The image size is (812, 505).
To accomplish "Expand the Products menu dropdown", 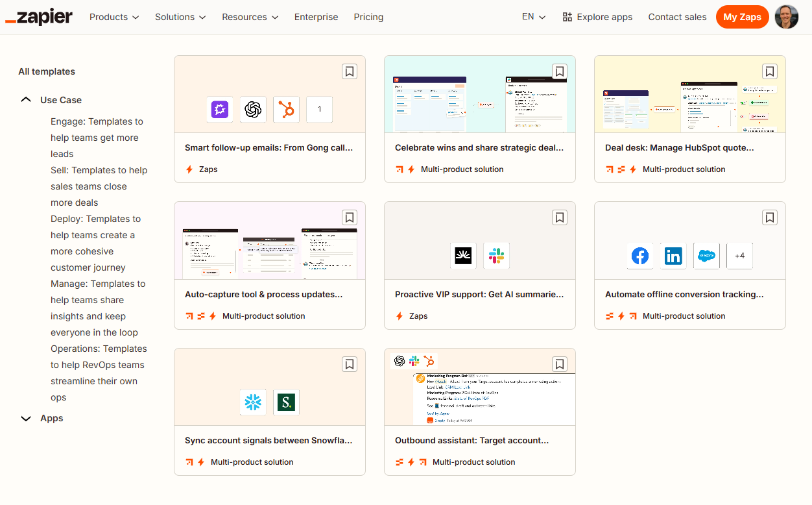I will coord(114,17).
